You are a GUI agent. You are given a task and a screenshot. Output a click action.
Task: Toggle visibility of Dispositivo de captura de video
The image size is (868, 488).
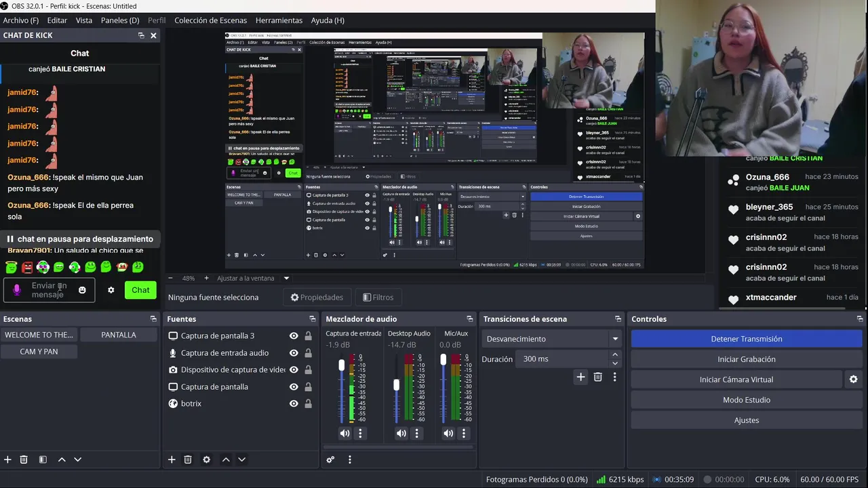(294, 369)
